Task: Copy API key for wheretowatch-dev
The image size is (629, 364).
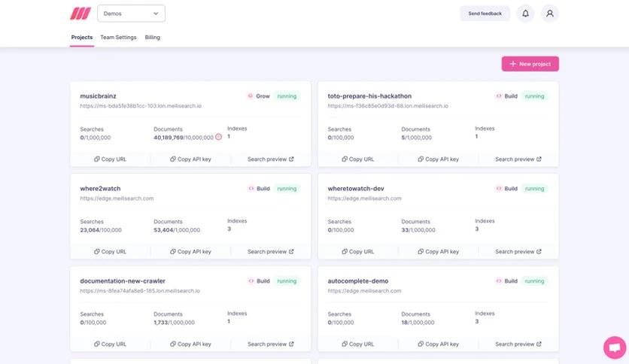Action: coord(438,252)
